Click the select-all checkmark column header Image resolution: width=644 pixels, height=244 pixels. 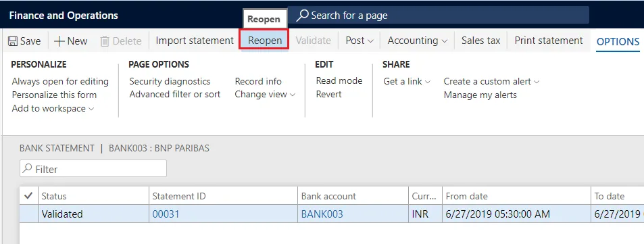click(x=29, y=196)
